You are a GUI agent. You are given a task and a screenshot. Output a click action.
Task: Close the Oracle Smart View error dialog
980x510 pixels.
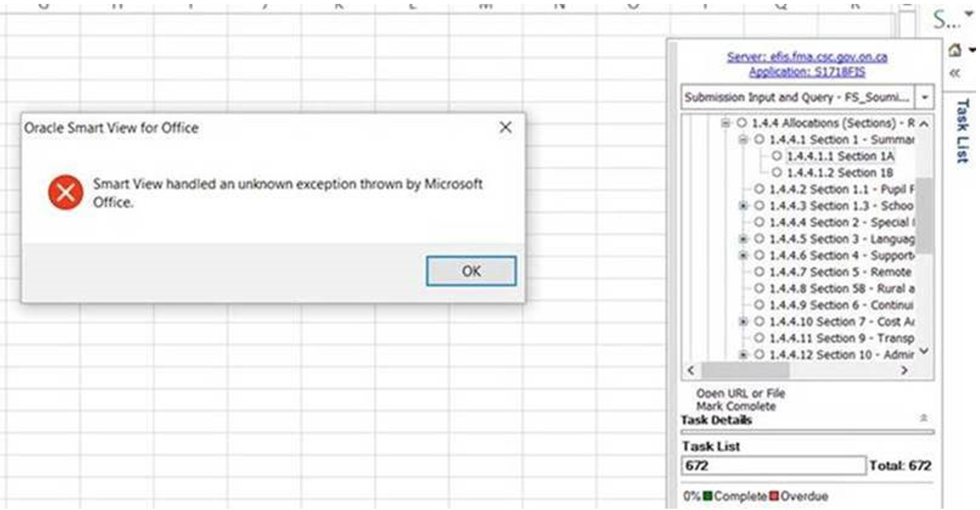(x=505, y=128)
